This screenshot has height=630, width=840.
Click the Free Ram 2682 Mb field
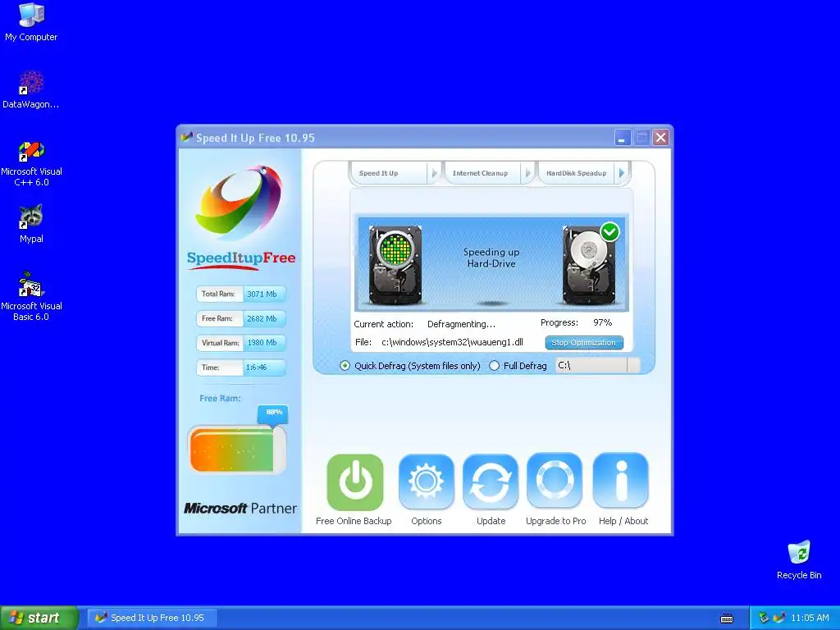click(240, 319)
